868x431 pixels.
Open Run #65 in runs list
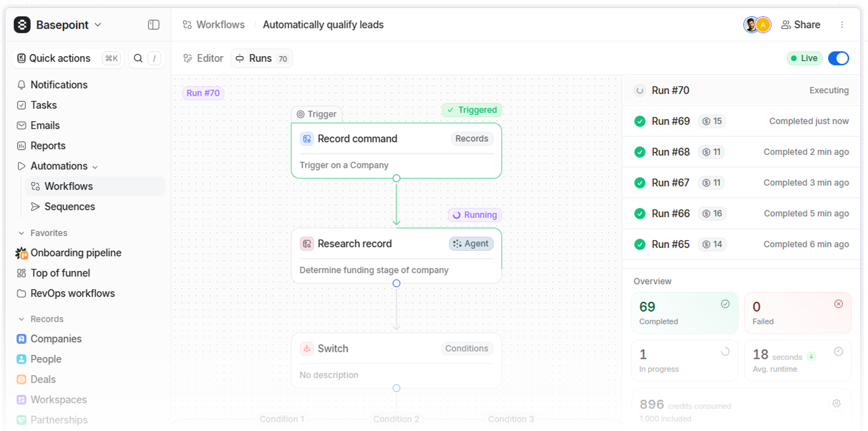741,244
